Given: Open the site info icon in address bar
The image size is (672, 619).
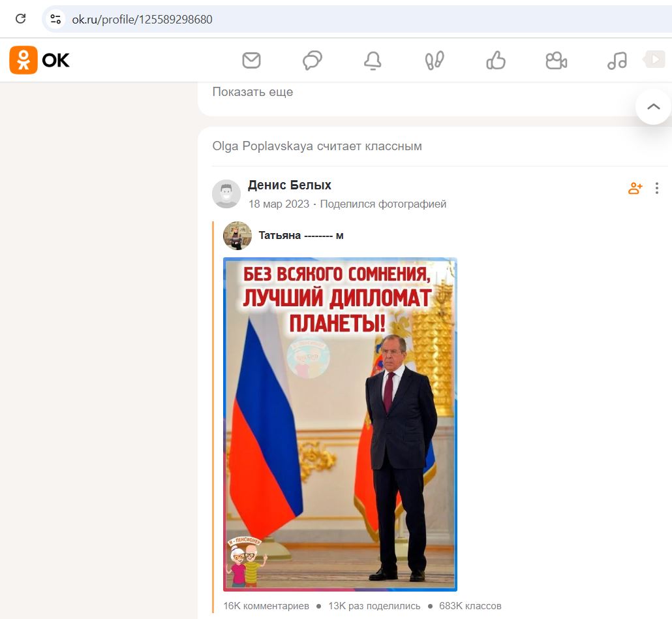Looking at the screenshot, I should click(x=55, y=19).
